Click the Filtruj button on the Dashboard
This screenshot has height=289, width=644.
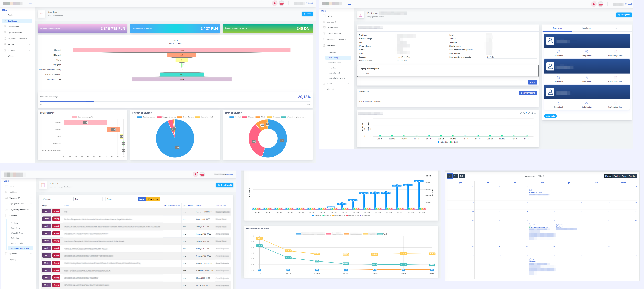pyautogui.click(x=307, y=14)
